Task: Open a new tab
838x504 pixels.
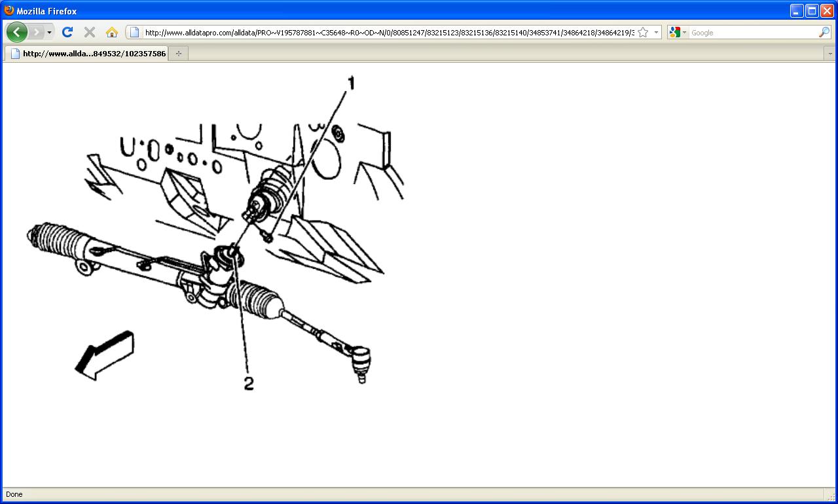Action: click(x=179, y=54)
